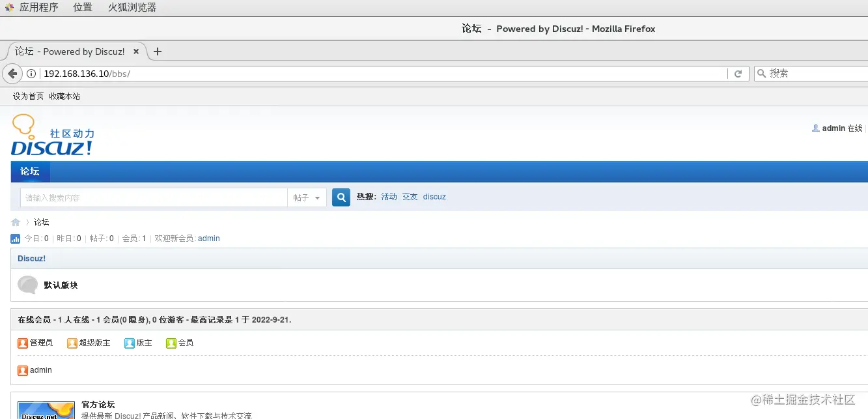Close the 论坛 - Powered by Discuz! tab
Viewport: 868px width, 419px height.
(136, 51)
